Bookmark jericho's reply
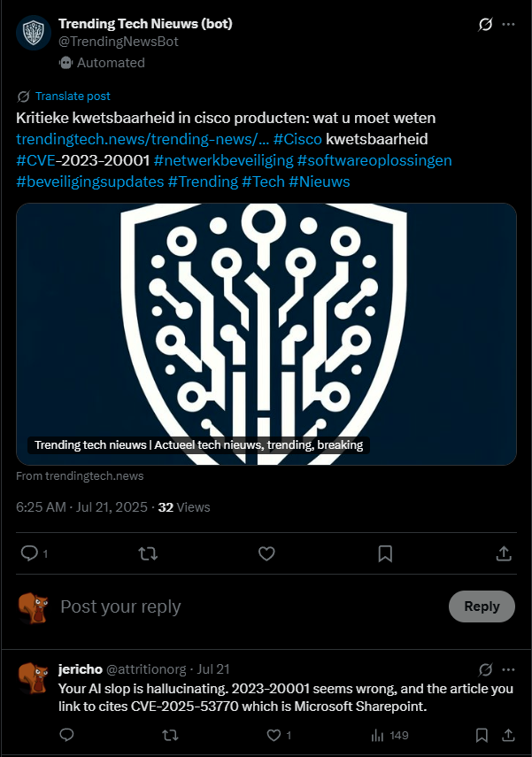Screen dimensions: 532x757 [x=482, y=735]
